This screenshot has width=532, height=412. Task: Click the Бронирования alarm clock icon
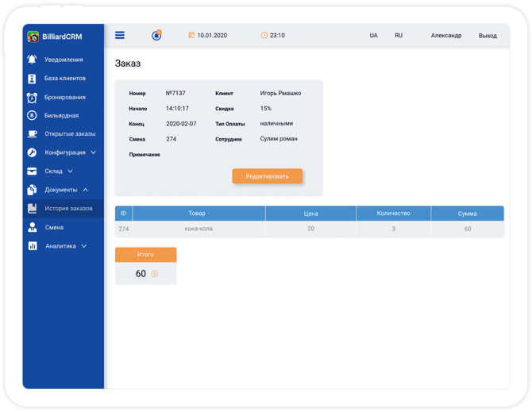[32, 98]
